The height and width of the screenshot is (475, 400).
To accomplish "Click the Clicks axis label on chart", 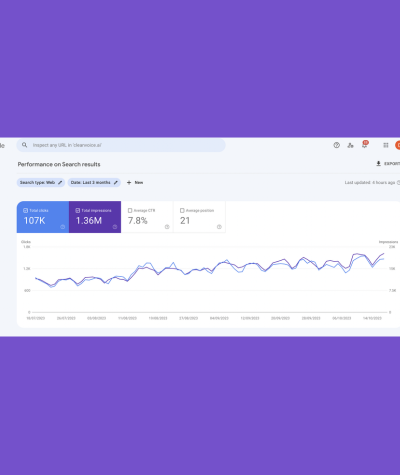I will (x=26, y=242).
